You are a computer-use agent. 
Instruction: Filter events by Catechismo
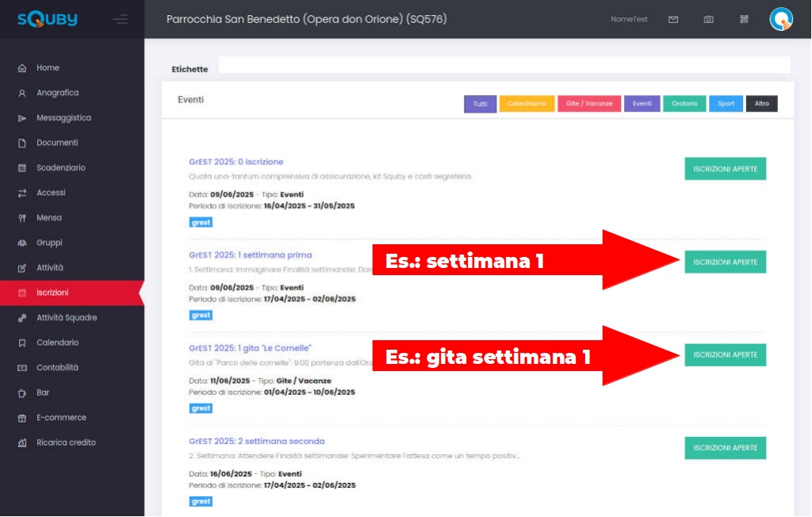point(527,104)
